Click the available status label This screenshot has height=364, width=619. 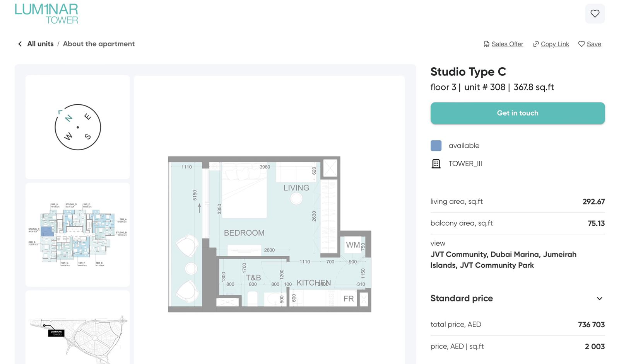point(464,146)
